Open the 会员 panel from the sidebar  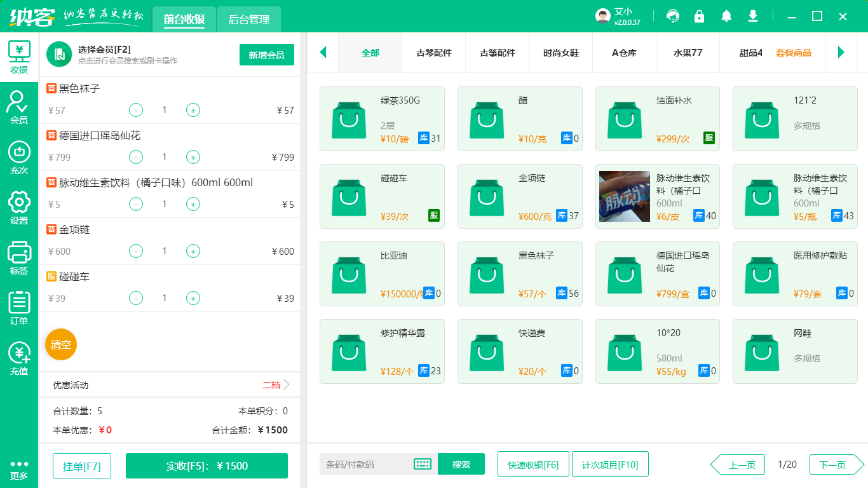pyautogui.click(x=18, y=106)
